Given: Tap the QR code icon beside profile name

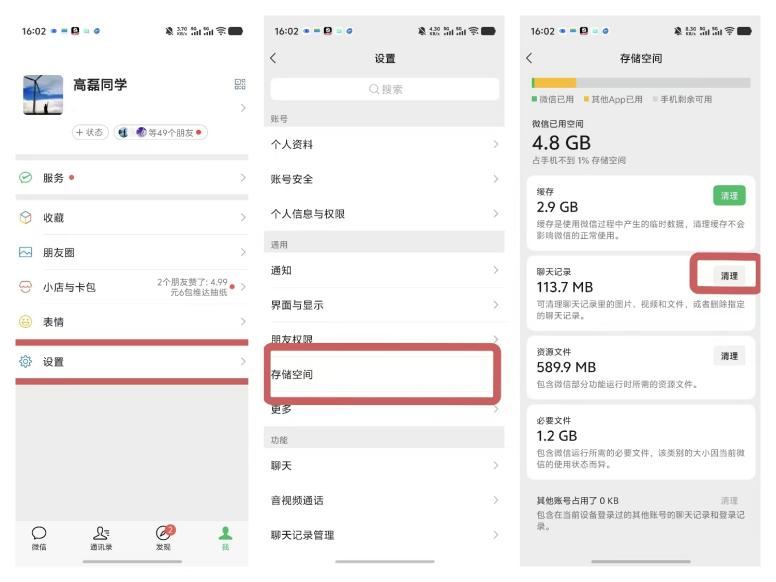Looking at the screenshot, I should pos(239,84).
